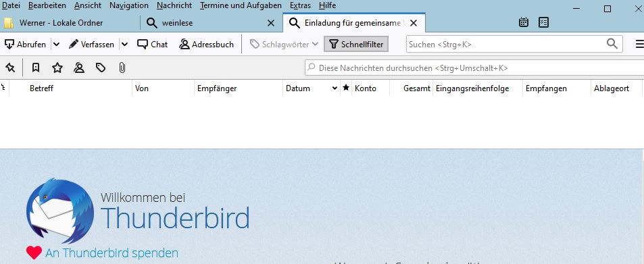
Task: Click An Thunderbird spenden link
Action: (112, 253)
